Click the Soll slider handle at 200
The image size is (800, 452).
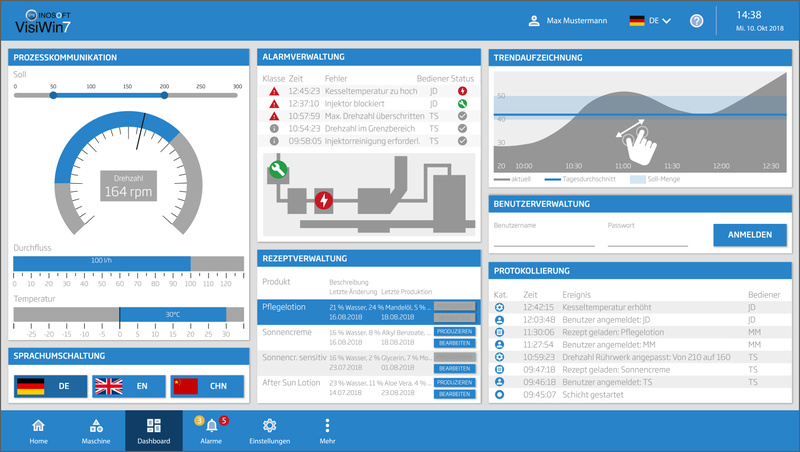pos(164,96)
